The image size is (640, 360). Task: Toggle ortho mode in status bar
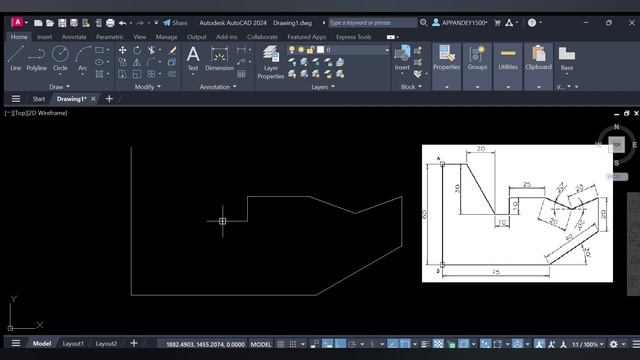(x=340, y=344)
